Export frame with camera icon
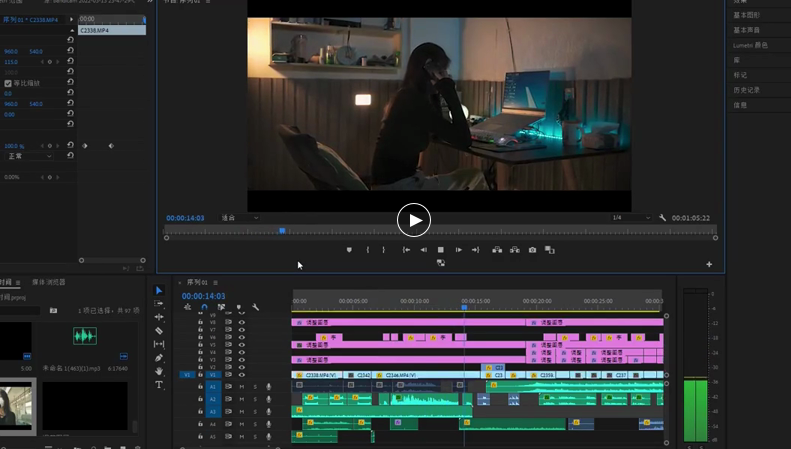This screenshot has width=791, height=449. 532,250
